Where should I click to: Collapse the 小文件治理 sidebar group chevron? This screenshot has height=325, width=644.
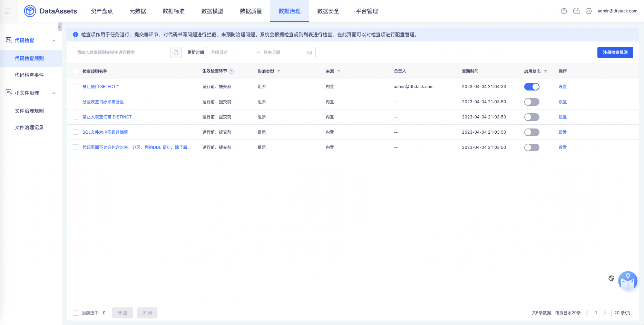click(54, 93)
